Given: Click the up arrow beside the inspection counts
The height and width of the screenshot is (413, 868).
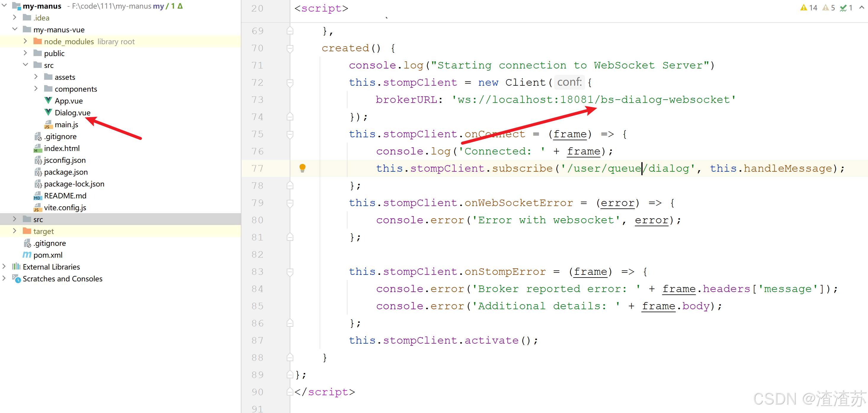Looking at the screenshot, I should (x=861, y=7).
